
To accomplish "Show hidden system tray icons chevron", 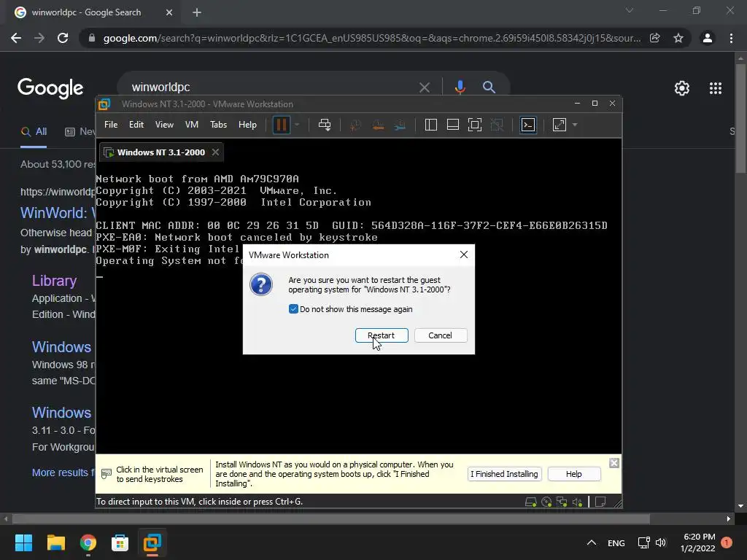I will click(x=591, y=542).
